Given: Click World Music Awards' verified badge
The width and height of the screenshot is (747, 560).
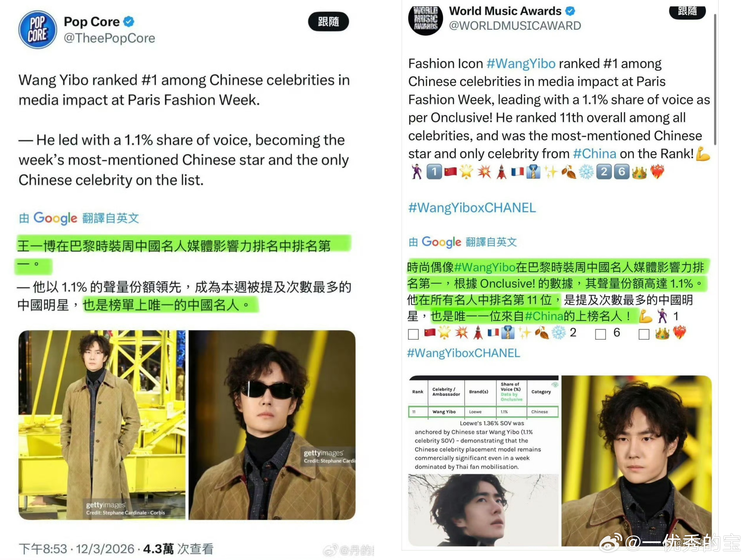Looking at the screenshot, I should pyautogui.click(x=570, y=11).
